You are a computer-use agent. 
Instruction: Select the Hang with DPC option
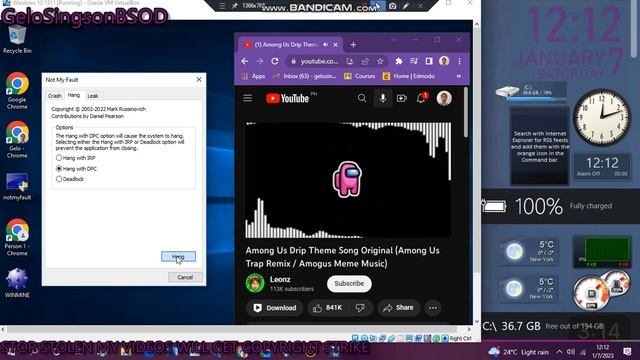[x=76, y=169]
